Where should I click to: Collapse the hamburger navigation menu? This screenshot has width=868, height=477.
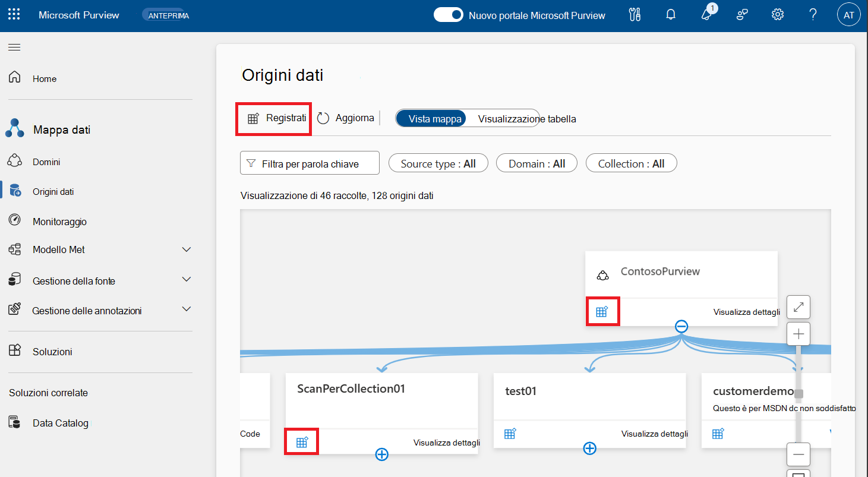[x=14, y=48]
